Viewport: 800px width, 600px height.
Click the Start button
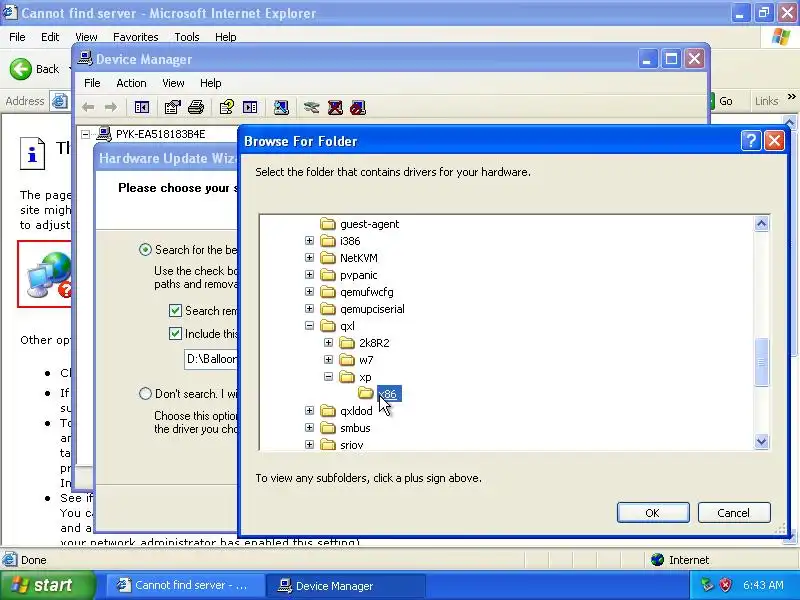(48, 585)
